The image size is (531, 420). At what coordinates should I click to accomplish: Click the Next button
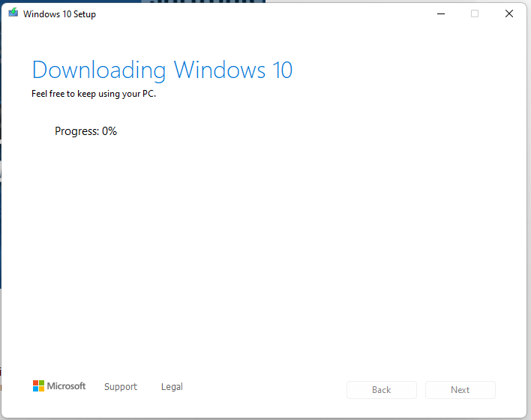(460, 390)
